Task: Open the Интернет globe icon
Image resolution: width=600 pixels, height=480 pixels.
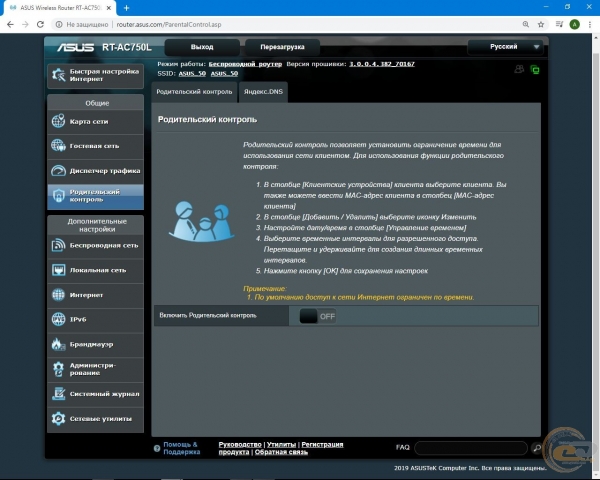Action: [58, 294]
